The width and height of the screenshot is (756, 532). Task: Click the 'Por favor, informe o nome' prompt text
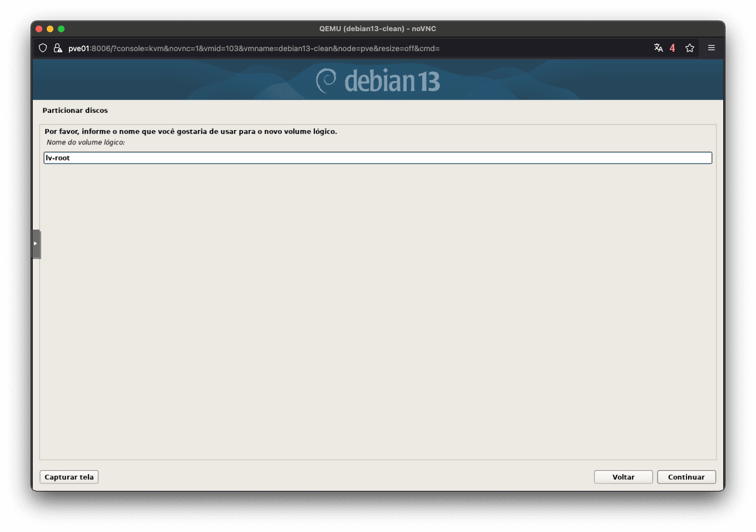(191, 132)
